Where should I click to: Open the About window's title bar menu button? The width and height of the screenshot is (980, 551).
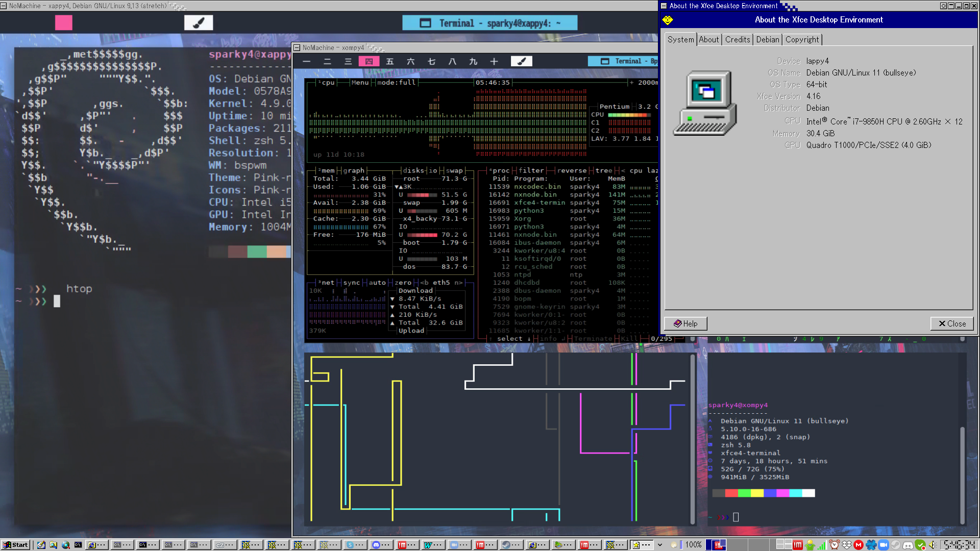[664, 6]
